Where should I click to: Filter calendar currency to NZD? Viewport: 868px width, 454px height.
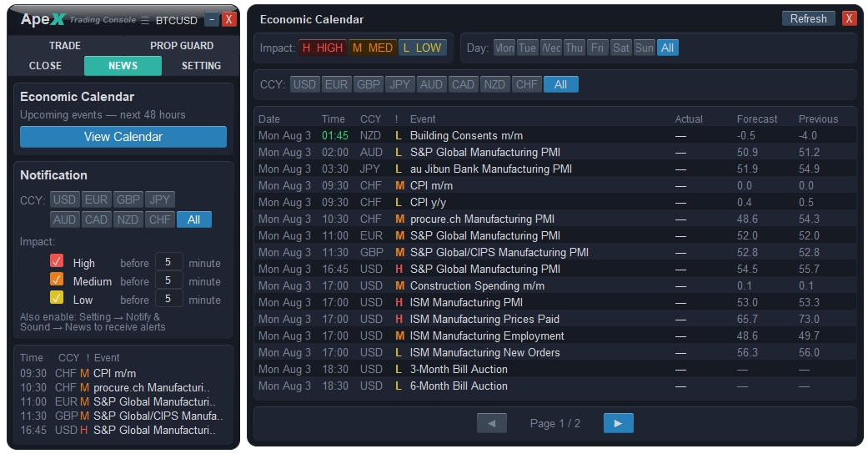tap(494, 84)
